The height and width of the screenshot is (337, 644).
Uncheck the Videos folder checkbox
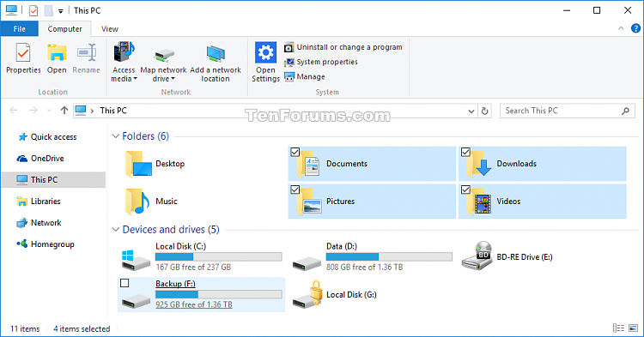coord(465,190)
